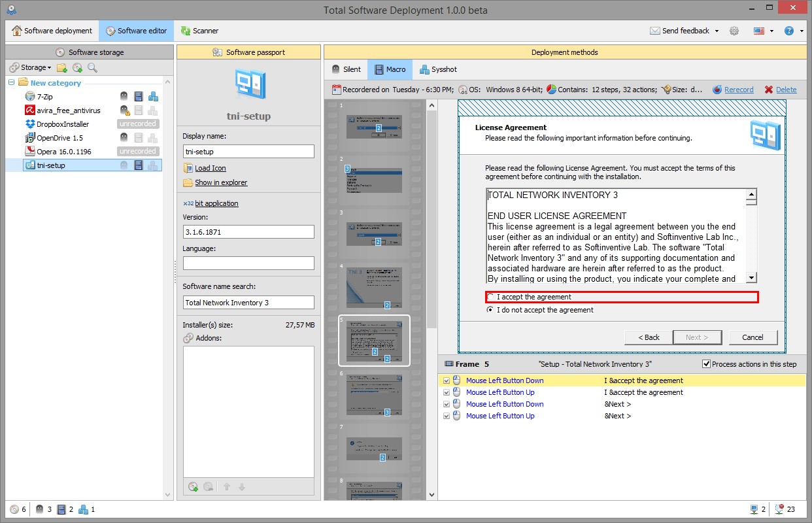This screenshot has height=523, width=812.
Task: Collapse the New category tree node
Action: [11, 82]
